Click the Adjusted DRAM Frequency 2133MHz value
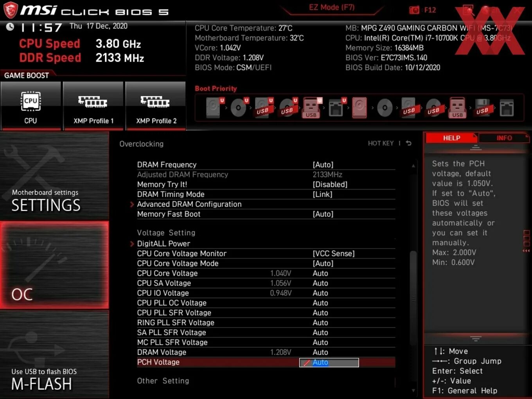This screenshot has height=399, width=532. pos(327,174)
